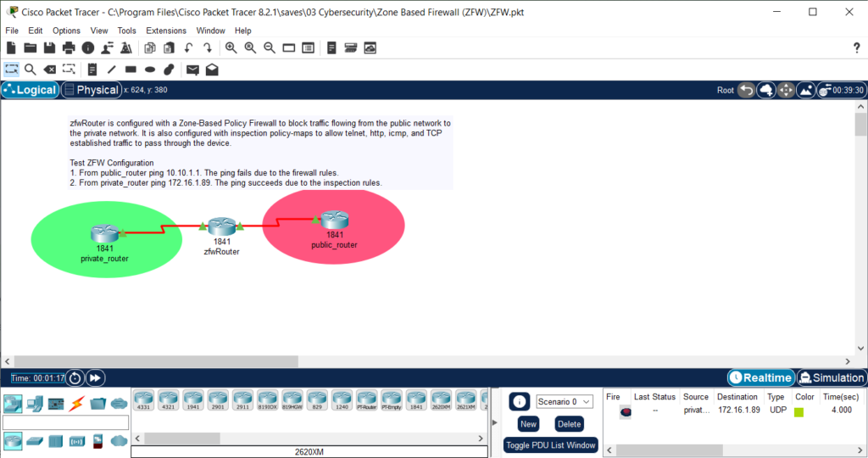Click the Power Cycle Devices icon
Image resolution: width=868 pixels, height=458 pixels.
(x=75, y=378)
